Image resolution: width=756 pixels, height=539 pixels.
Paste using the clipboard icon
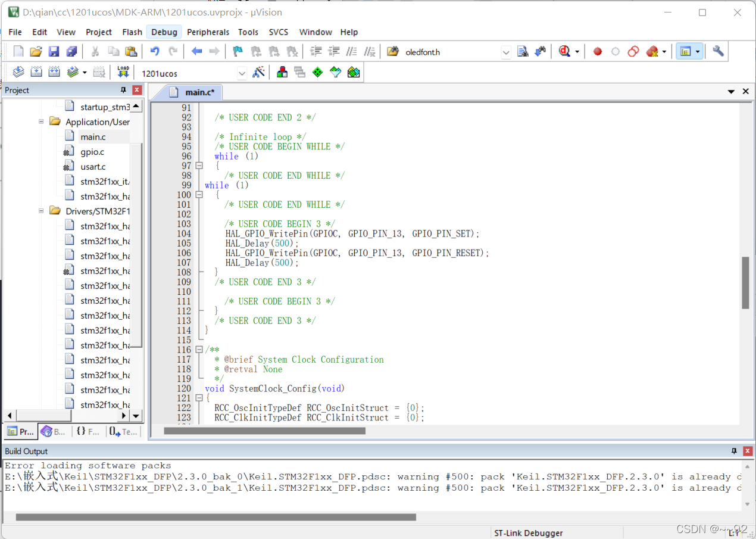pos(131,52)
